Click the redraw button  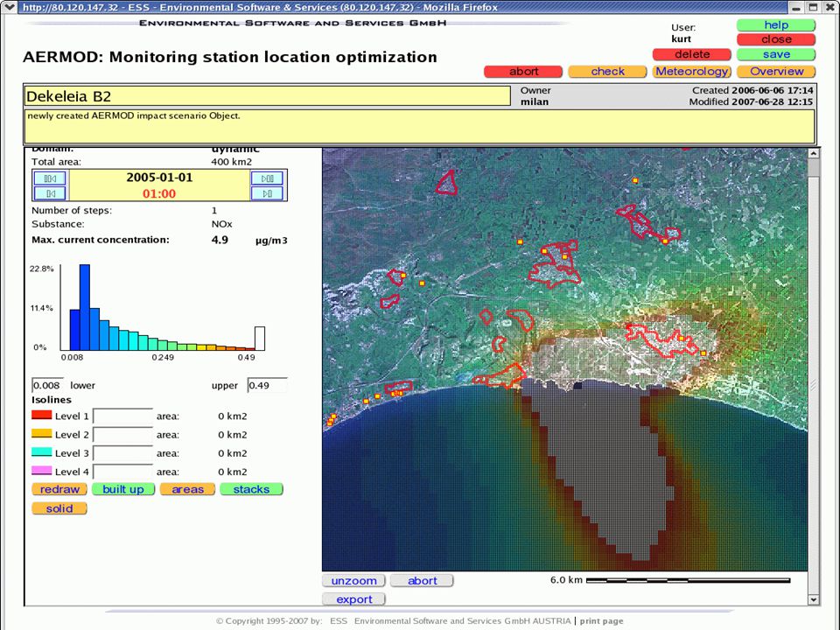(59, 489)
